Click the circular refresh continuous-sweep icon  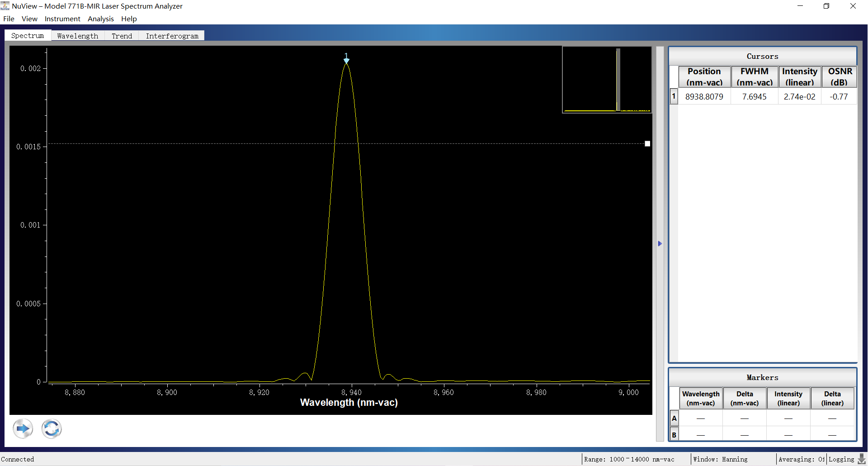pos(52,428)
